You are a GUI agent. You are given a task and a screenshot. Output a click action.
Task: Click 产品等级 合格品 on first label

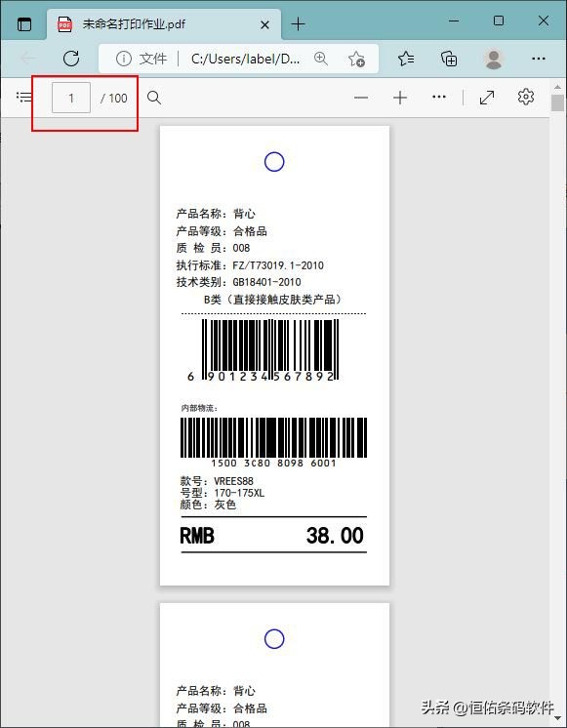[x=222, y=230]
